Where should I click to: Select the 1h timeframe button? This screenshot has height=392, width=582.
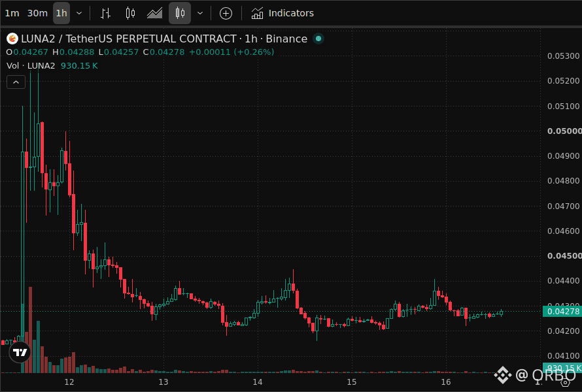tap(61, 13)
